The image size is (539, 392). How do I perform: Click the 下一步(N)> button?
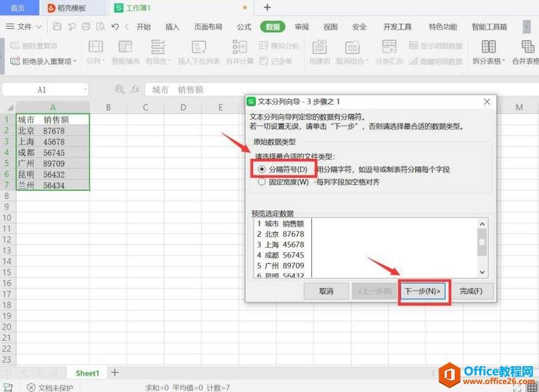point(423,291)
